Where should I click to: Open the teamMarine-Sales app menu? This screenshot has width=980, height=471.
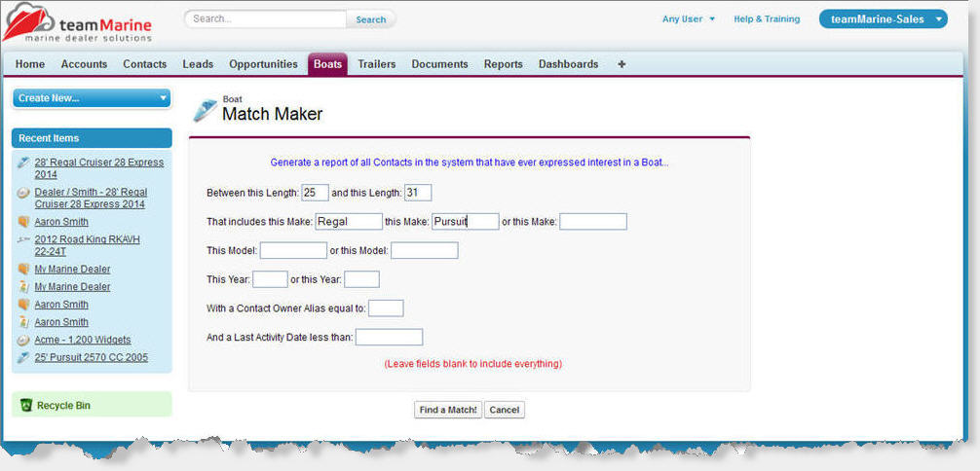coord(883,19)
